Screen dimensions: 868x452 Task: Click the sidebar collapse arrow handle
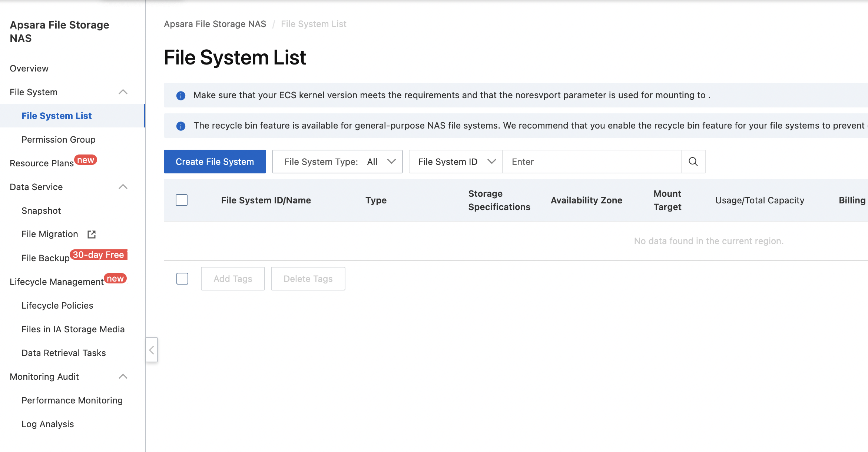tap(152, 350)
